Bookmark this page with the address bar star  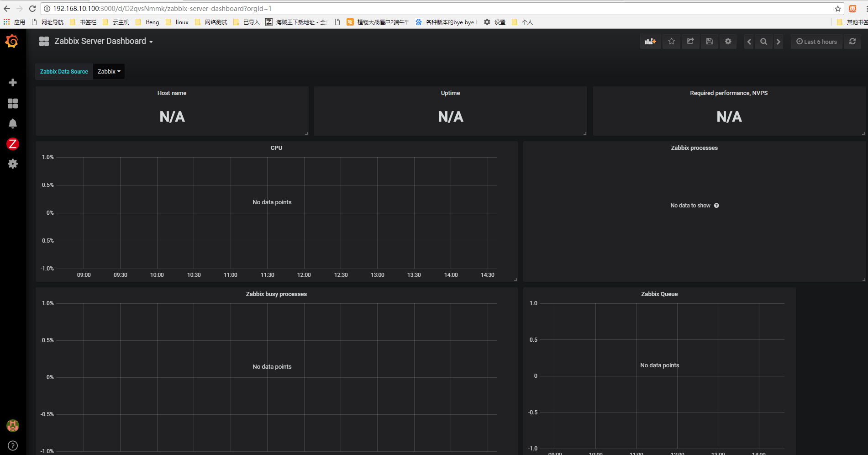pos(838,9)
